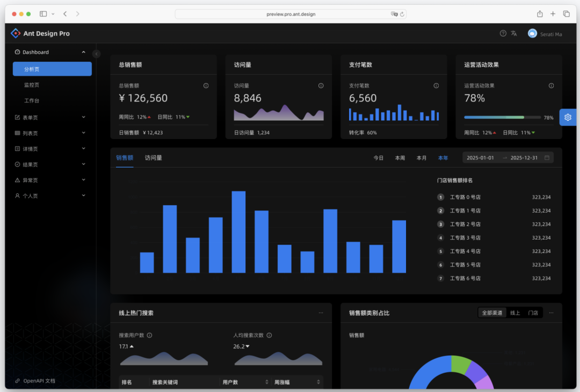Collapse the sidebar with the round arrow button
Image resolution: width=580 pixels, height=392 pixels.
pos(96,54)
